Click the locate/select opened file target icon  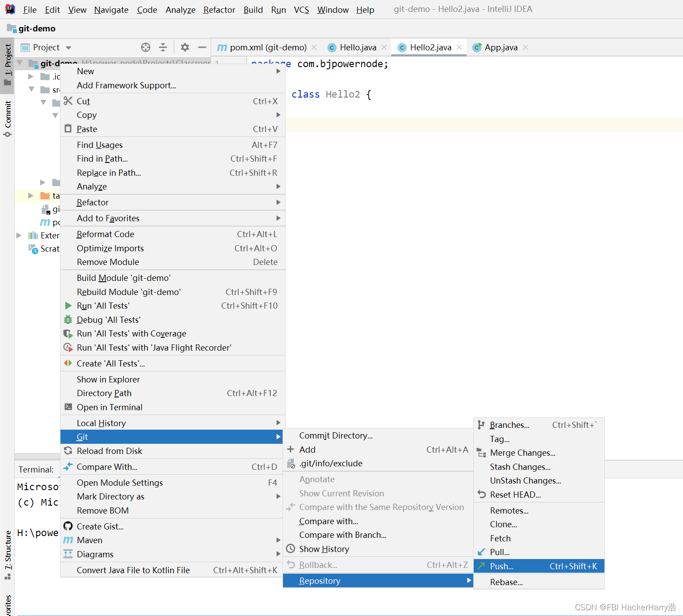point(146,47)
